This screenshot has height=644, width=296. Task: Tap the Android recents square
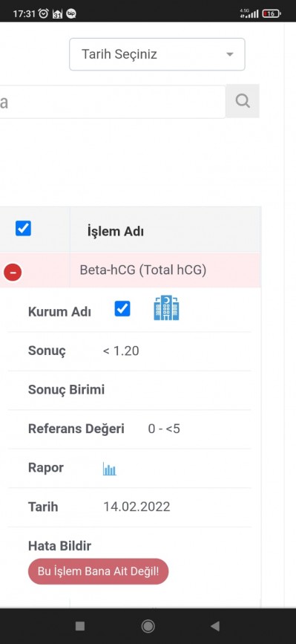80,626
